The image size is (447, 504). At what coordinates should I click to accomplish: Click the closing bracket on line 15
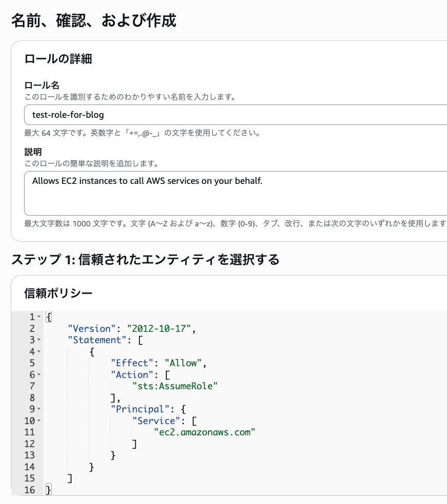point(70,478)
